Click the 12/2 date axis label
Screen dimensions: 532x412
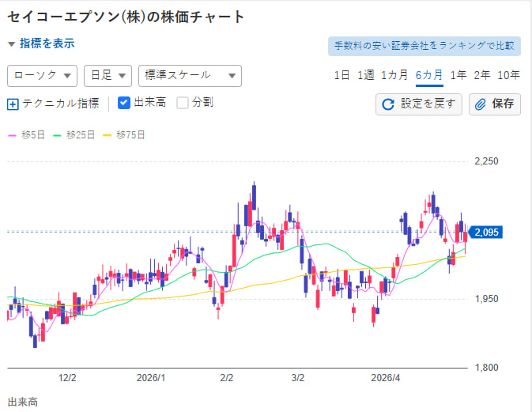[67, 378]
